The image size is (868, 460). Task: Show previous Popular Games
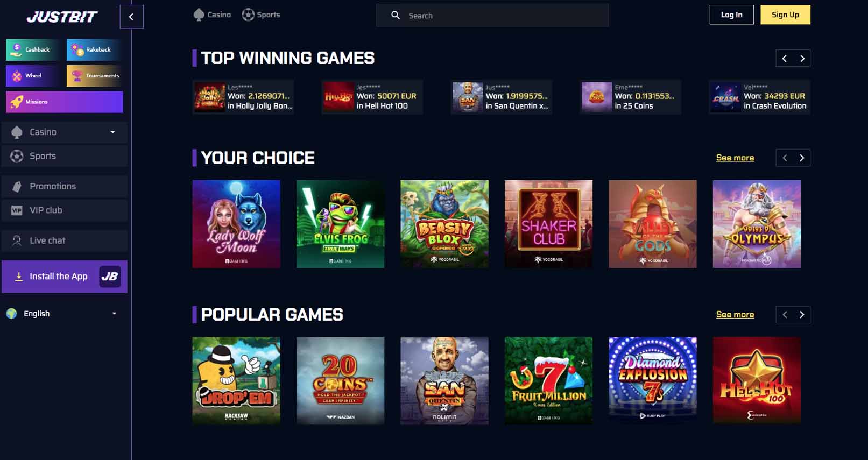pos(785,315)
